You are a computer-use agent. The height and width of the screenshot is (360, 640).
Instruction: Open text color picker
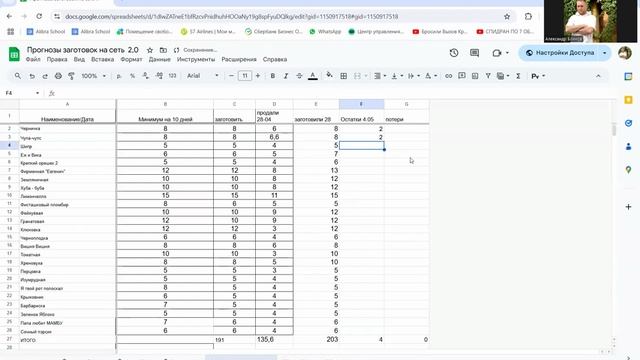[313, 76]
